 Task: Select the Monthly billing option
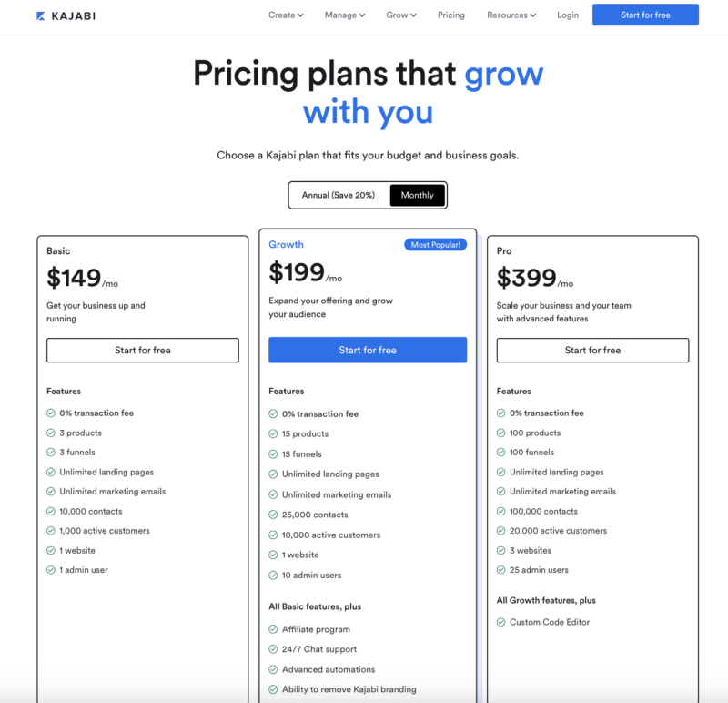pos(418,195)
